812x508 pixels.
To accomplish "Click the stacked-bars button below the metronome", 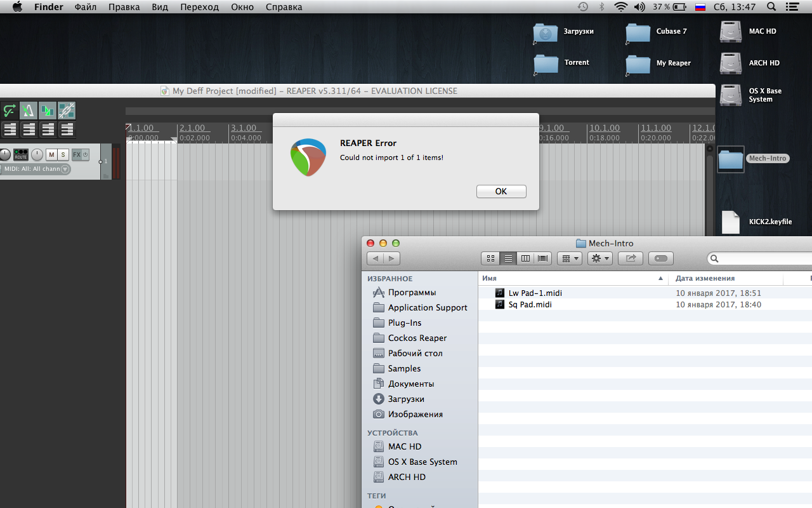I will (29, 130).
